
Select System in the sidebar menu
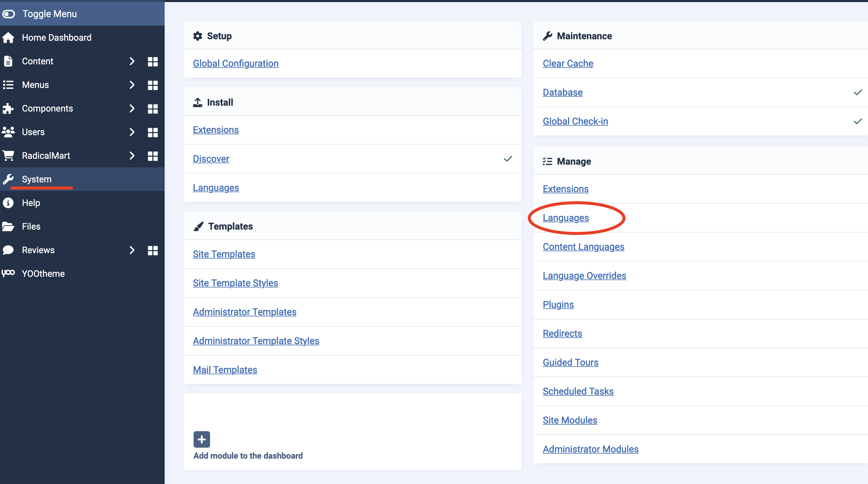click(37, 179)
